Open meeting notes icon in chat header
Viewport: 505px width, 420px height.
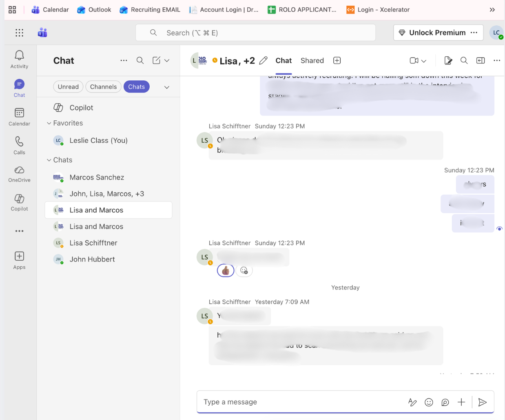click(448, 60)
